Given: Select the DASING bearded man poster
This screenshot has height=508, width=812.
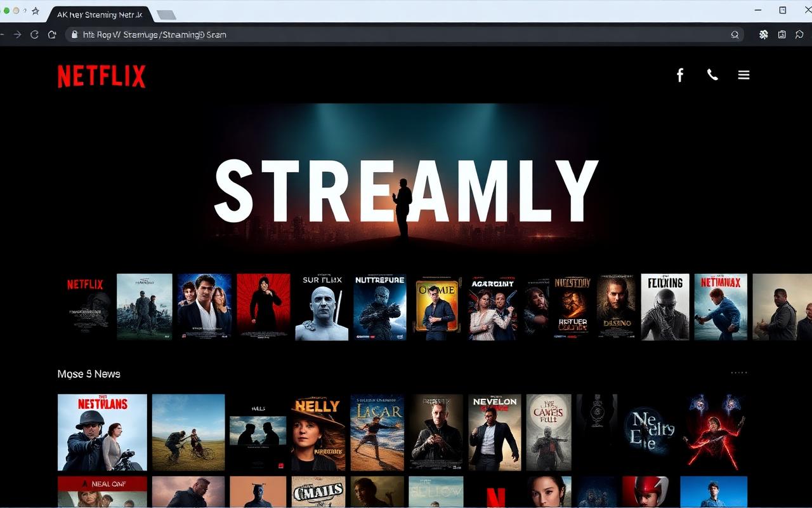Looking at the screenshot, I should 617,307.
